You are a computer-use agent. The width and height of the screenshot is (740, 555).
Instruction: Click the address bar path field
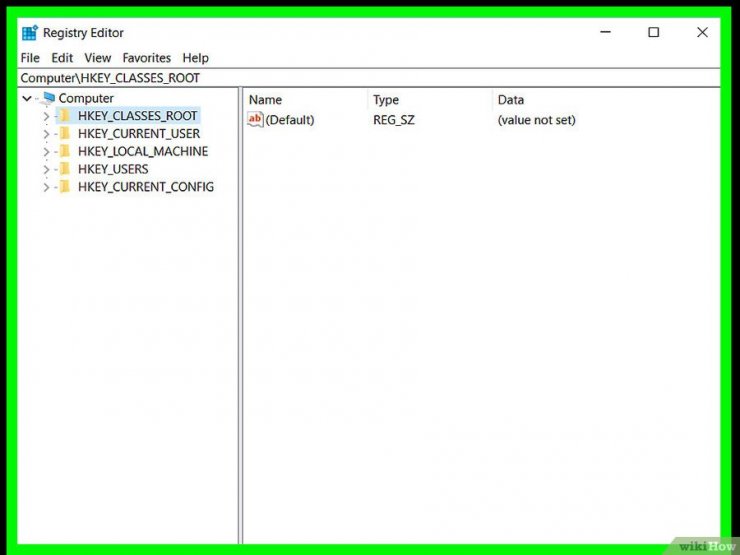pos(370,78)
